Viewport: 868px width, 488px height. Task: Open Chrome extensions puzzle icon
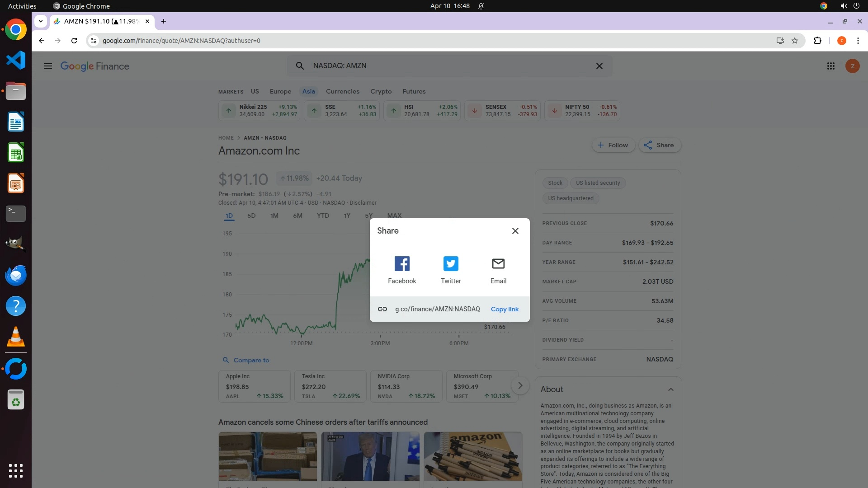tap(817, 41)
